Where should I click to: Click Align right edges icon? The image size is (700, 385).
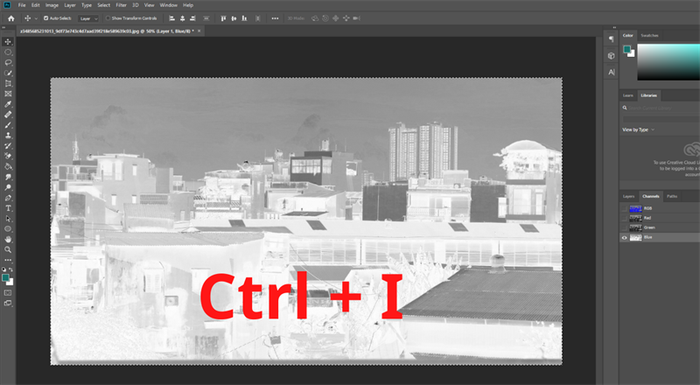[193, 18]
